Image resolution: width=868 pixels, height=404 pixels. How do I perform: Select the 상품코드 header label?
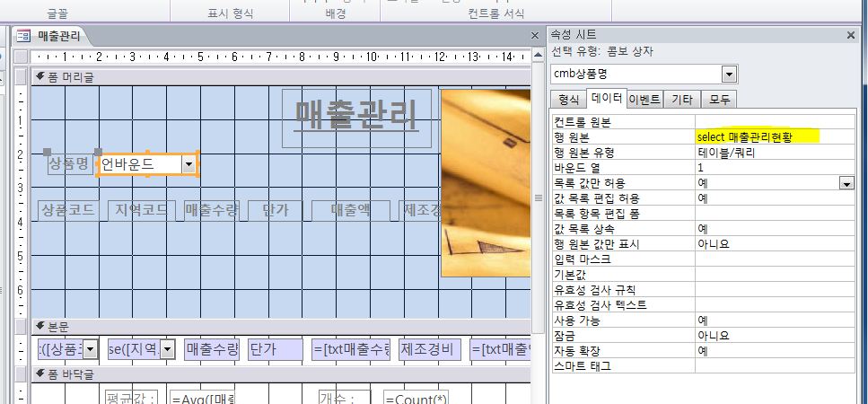[x=68, y=210]
